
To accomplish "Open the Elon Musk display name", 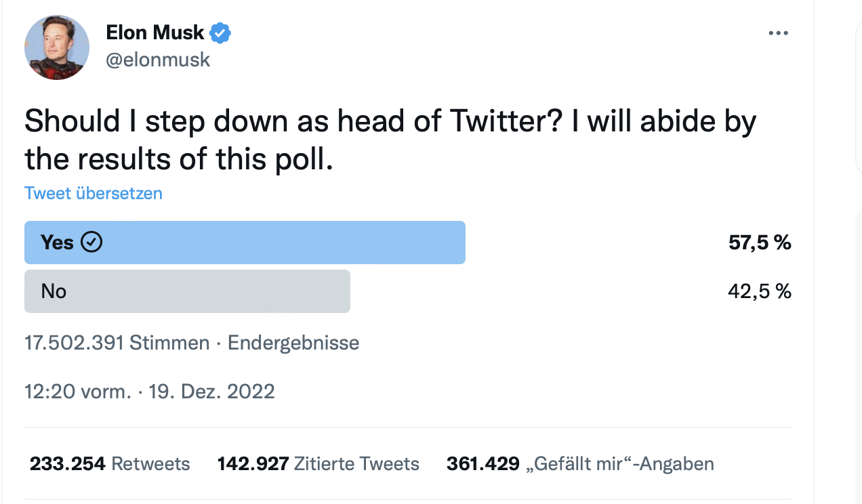I will coord(155,32).
